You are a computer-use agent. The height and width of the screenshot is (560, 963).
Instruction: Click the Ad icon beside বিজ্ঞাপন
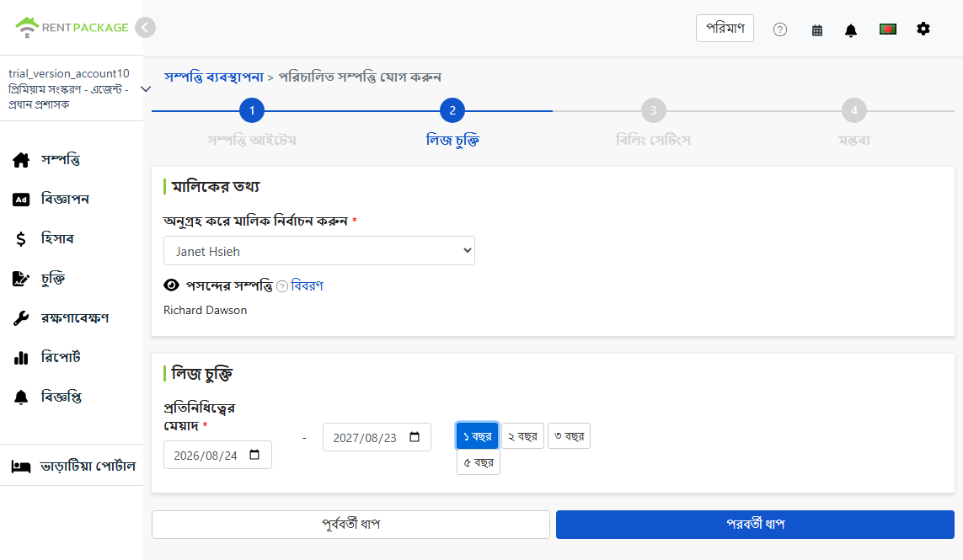pyautogui.click(x=21, y=200)
